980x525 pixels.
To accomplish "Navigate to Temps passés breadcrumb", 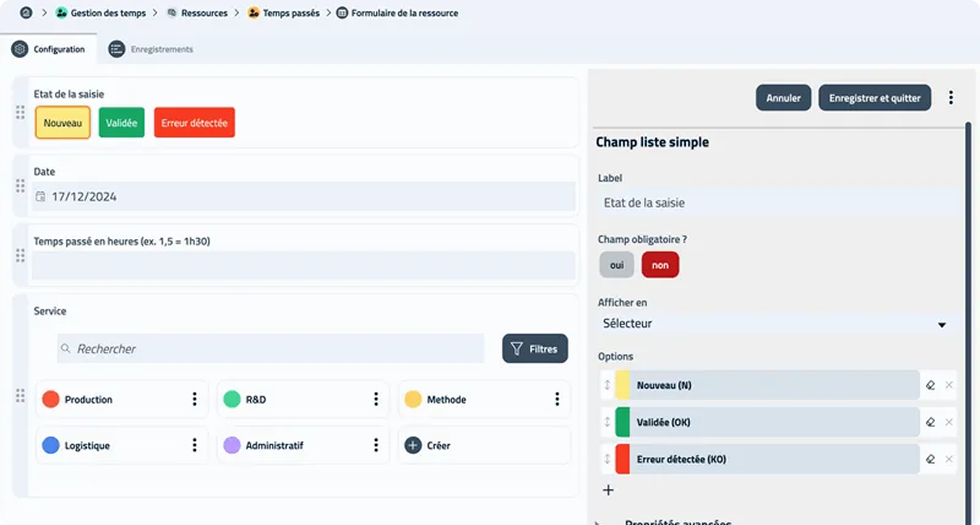I will [x=284, y=13].
